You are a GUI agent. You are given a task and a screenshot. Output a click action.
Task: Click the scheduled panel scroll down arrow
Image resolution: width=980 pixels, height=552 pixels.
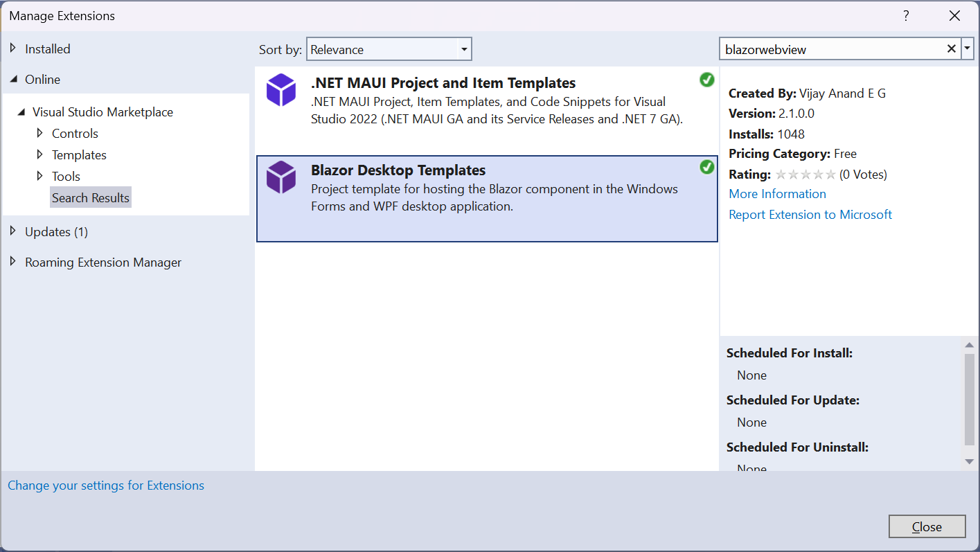coord(970,462)
